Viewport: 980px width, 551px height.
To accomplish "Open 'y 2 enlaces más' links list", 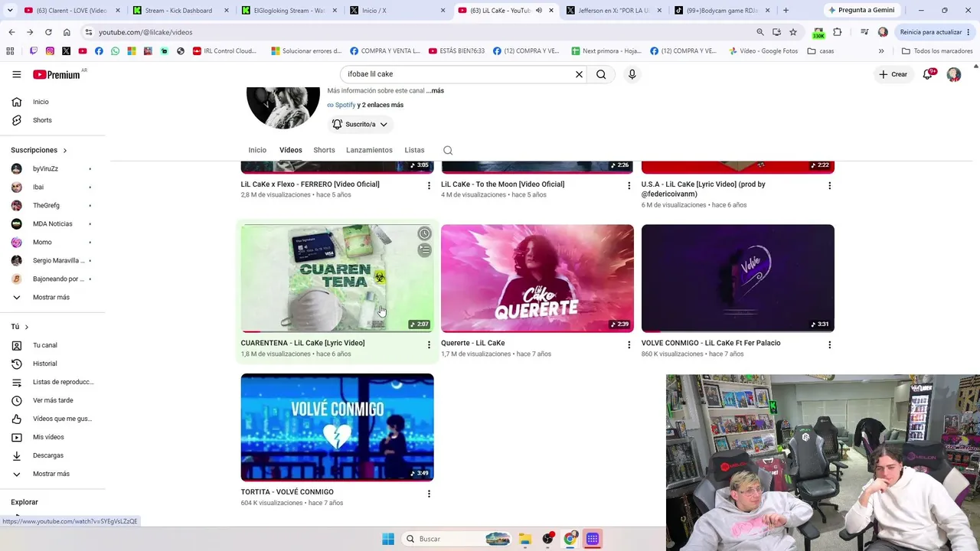I will coord(381,105).
